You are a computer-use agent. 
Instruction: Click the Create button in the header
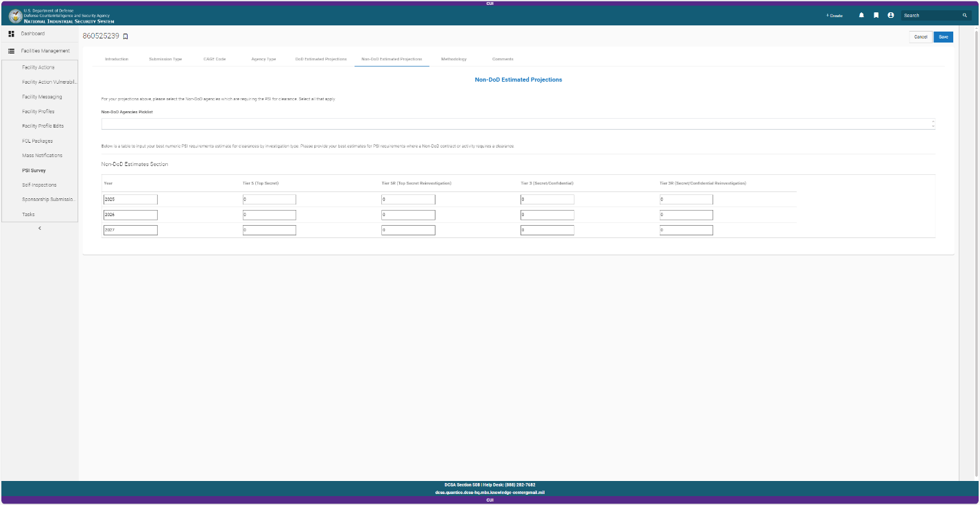point(835,15)
